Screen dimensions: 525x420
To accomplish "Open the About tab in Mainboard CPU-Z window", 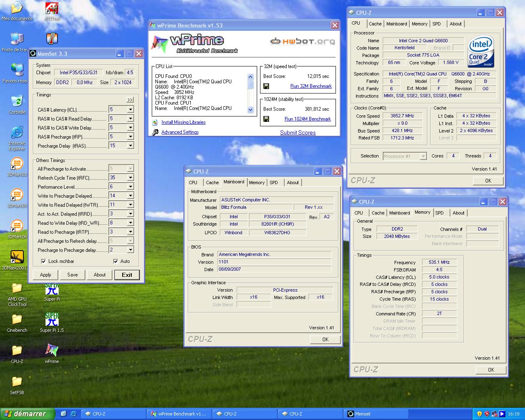I will coord(293,183).
